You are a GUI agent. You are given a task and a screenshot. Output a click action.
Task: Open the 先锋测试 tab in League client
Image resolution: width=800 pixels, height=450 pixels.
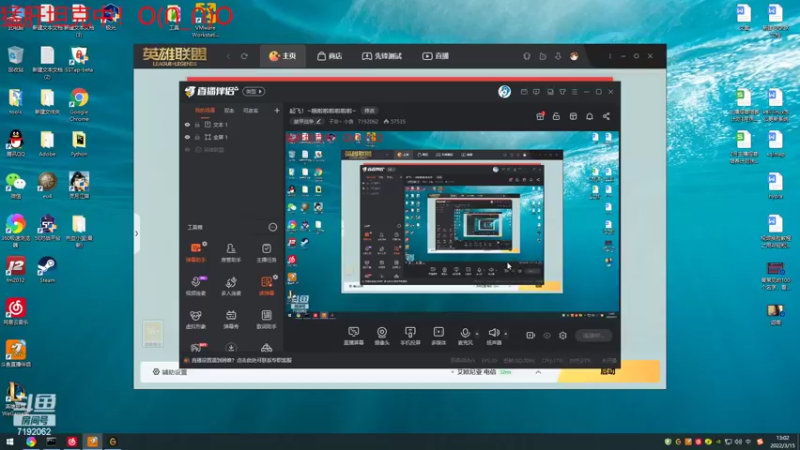pos(382,56)
